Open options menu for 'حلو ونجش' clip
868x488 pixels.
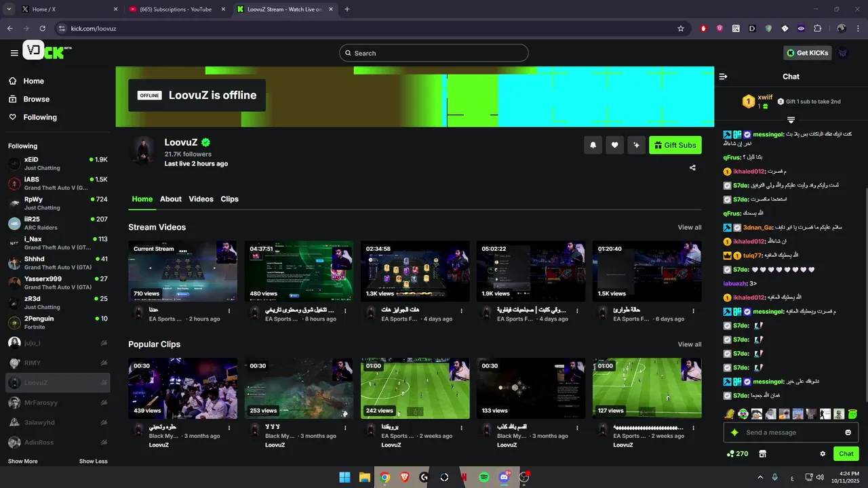[229, 428]
